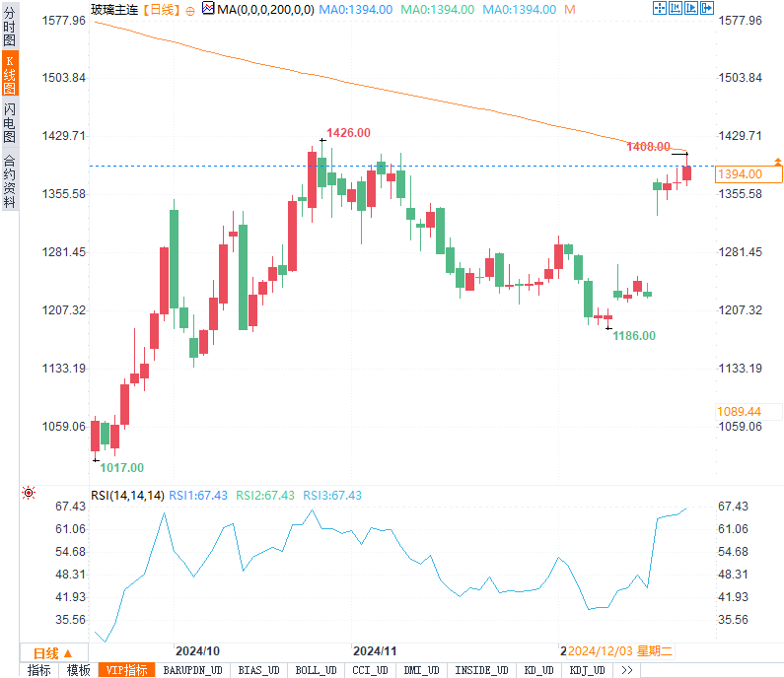
Task: Open the MA indicator chart icon
Action: click(x=208, y=8)
